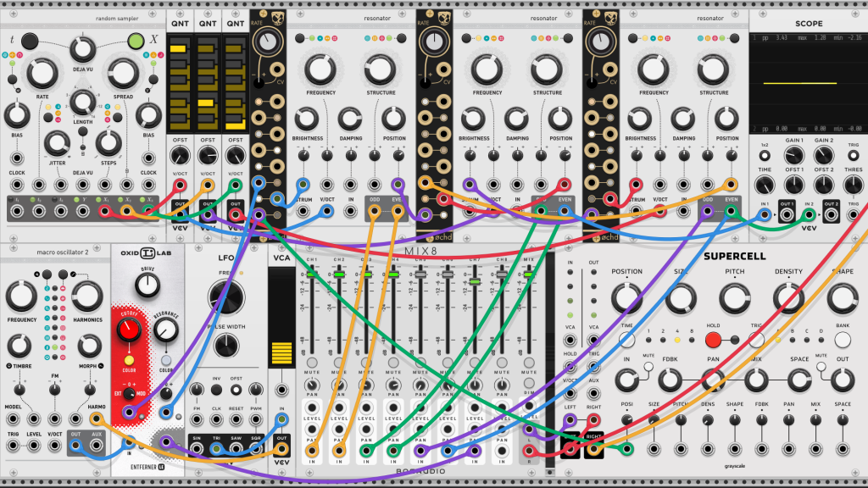Click the RESET input jack on LFO
The width and height of the screenshot is (868, 488).
236,419
